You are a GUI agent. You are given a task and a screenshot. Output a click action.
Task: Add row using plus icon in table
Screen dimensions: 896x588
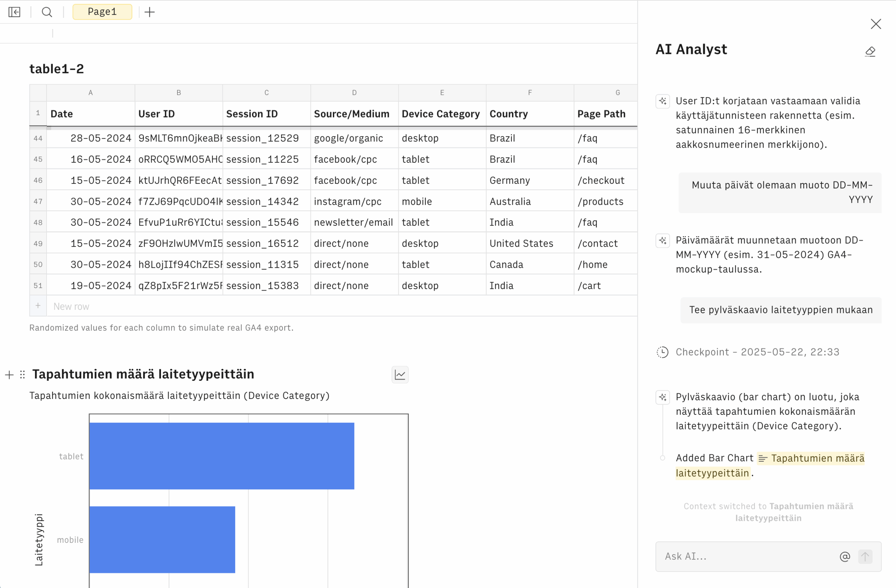click(38, 306)
